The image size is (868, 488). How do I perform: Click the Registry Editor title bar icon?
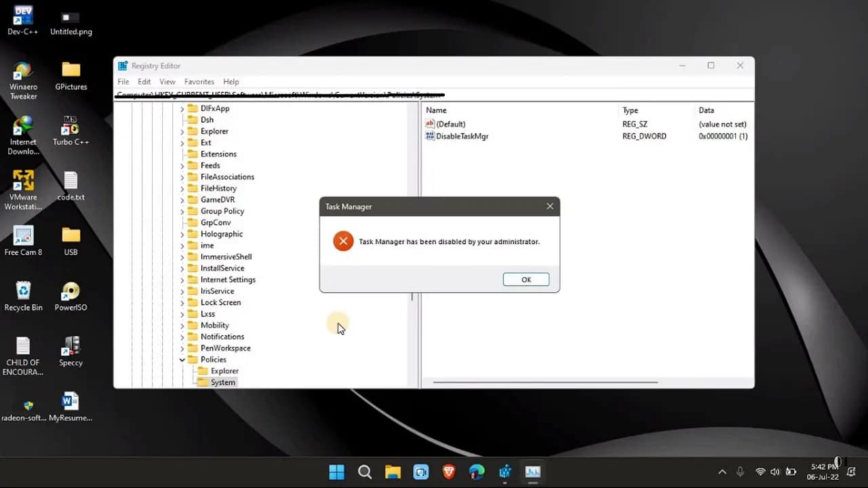coord(122,65)
